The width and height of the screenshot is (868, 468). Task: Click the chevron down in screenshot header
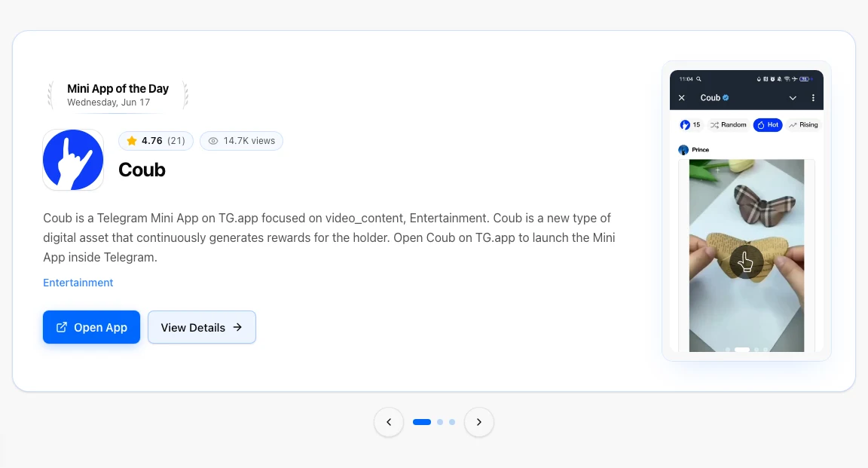[x=793, y=98]
